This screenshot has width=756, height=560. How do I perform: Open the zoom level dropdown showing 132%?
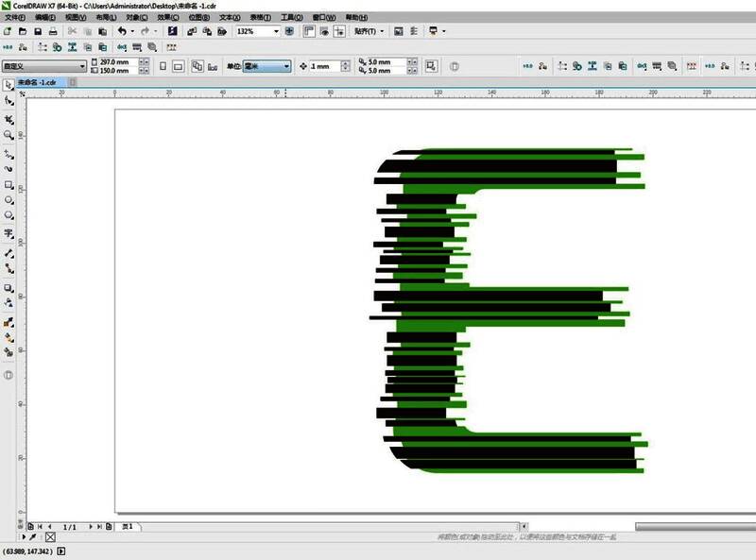[x=276, y=31]
